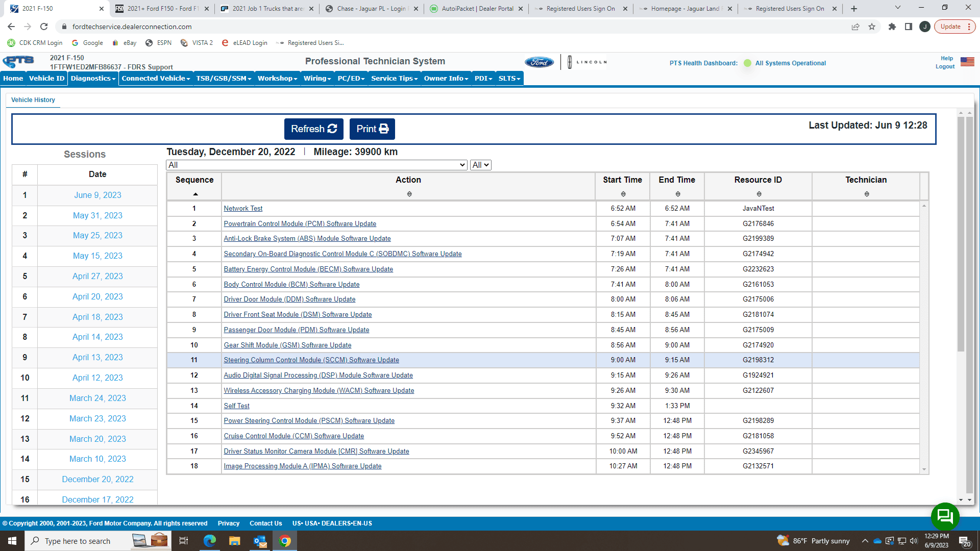Expand the Diagnostics menu dropdown
The width and height of the screenshot is (980, 551).
(x=93, y=78)
